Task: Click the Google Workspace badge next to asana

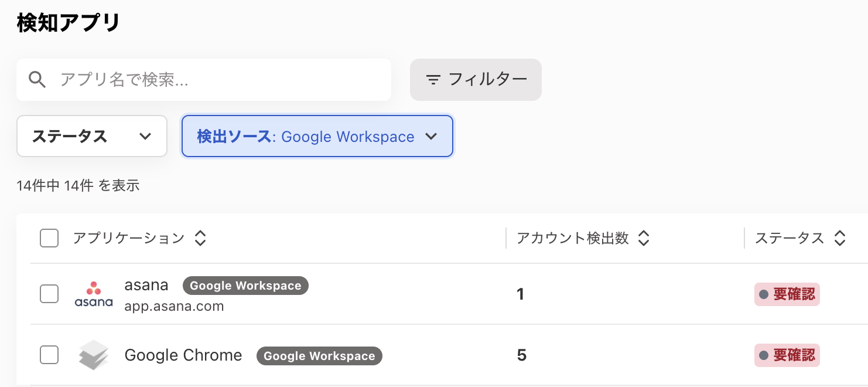Action: tap(245, 286)
